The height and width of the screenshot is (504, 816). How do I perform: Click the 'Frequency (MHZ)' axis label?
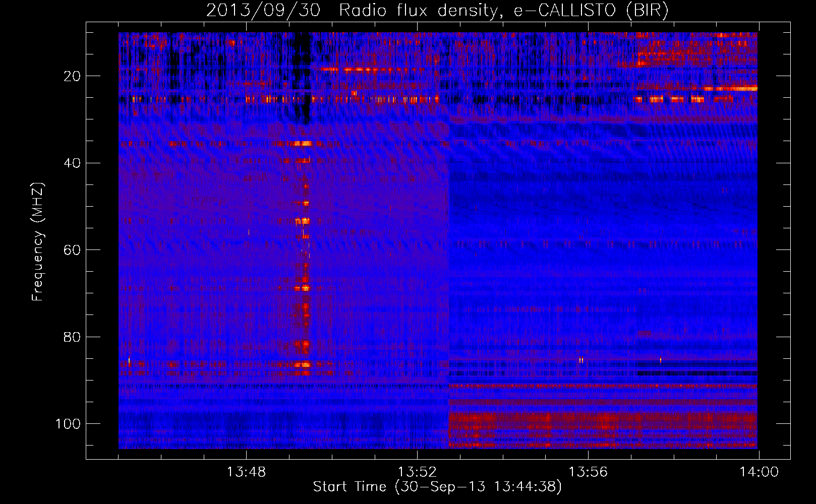[x=38, y=241]
